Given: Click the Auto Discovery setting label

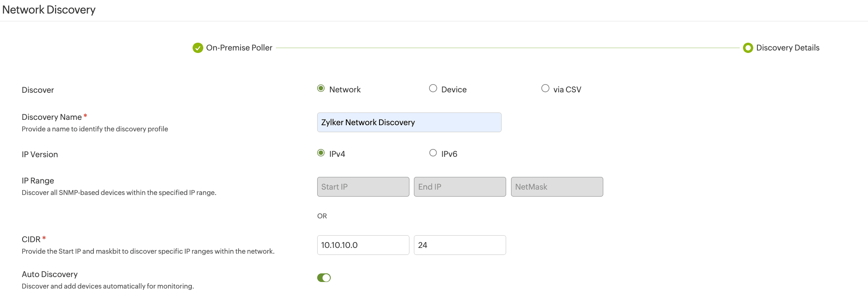Looking at the screenshot, I should [x=50, y=274].
